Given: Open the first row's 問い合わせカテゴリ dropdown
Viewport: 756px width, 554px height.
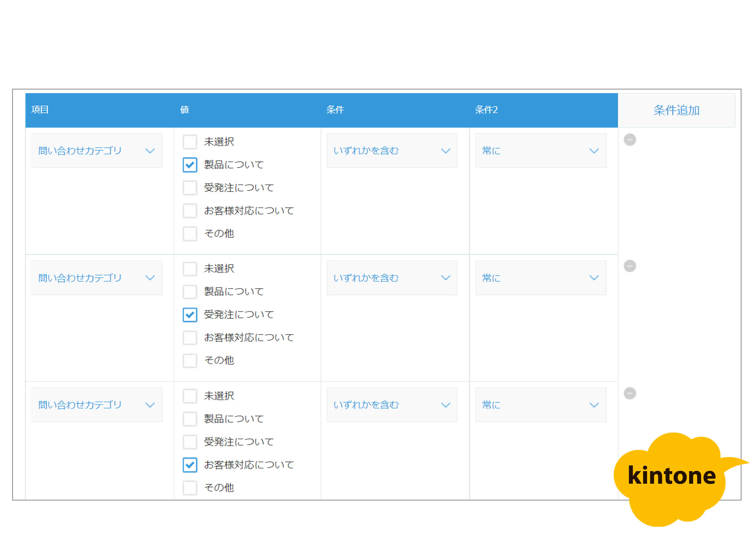Looking at the screenshot, I should click(x=97, y=151).
